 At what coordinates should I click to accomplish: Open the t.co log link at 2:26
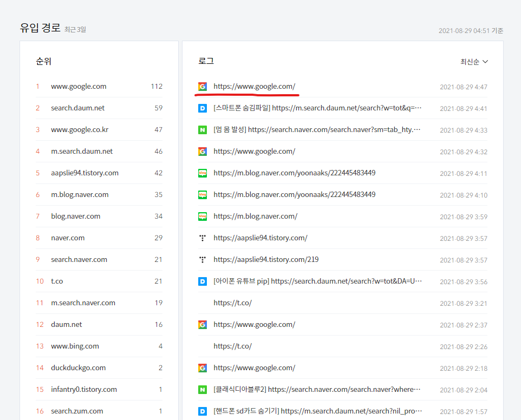tap(232, 346)
